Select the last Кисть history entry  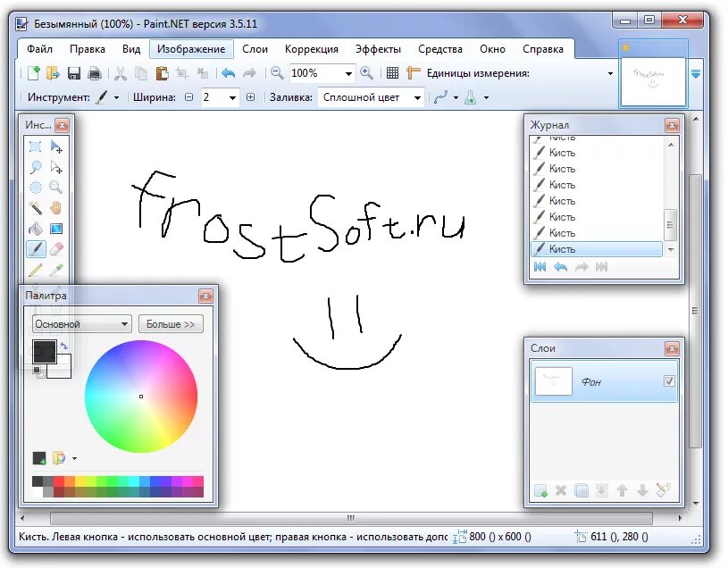pos(597,249)
